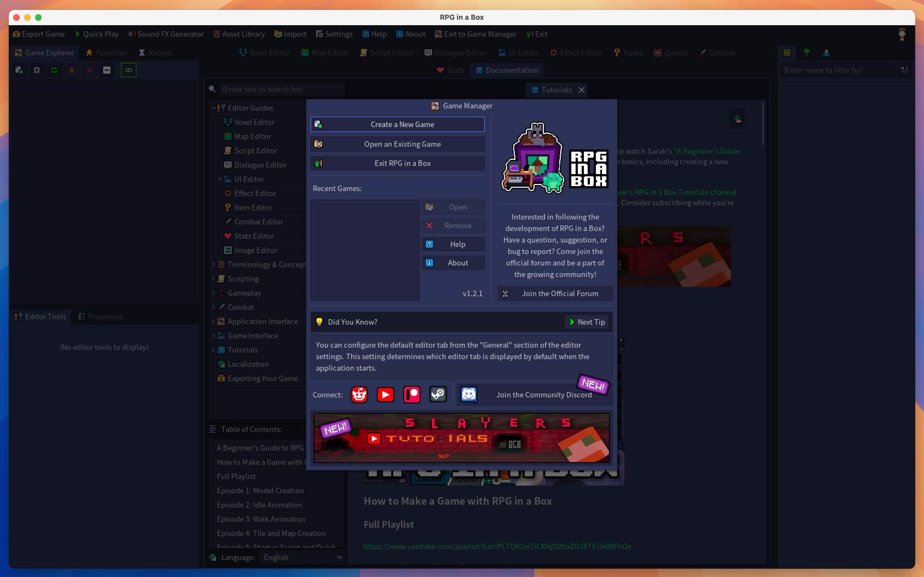This screenshot has width=924, height=577.
Task: Click the gear icon in Game Explorer toolbar
Action: pos(37,70)
